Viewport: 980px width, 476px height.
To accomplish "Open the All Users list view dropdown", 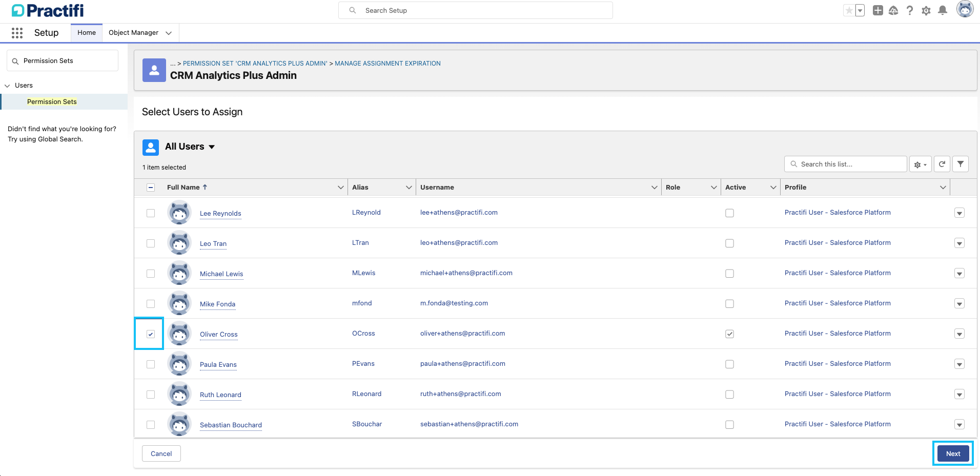I will [212, 147].
